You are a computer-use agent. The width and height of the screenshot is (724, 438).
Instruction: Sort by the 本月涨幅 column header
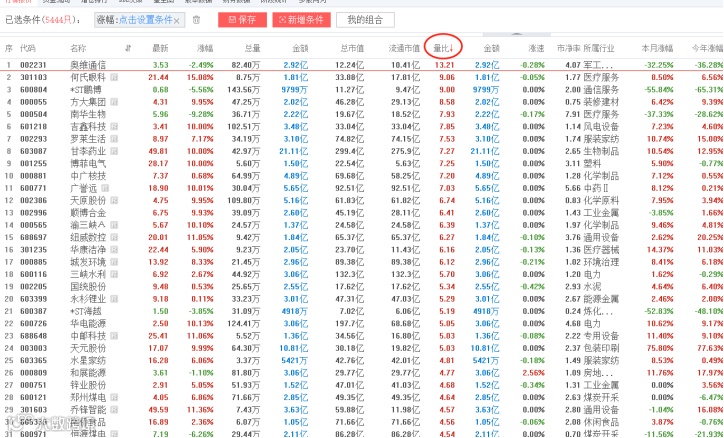(658, 48)
